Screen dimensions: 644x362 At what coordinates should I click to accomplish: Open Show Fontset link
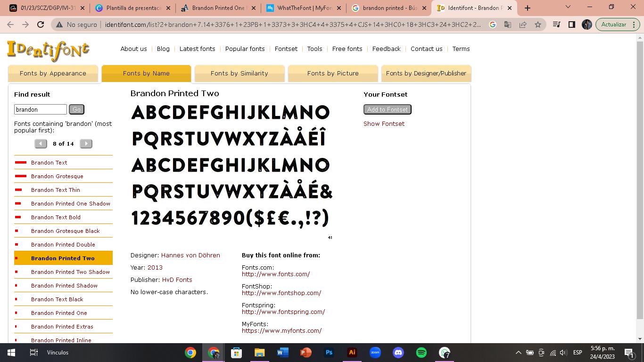pos(384,124)
